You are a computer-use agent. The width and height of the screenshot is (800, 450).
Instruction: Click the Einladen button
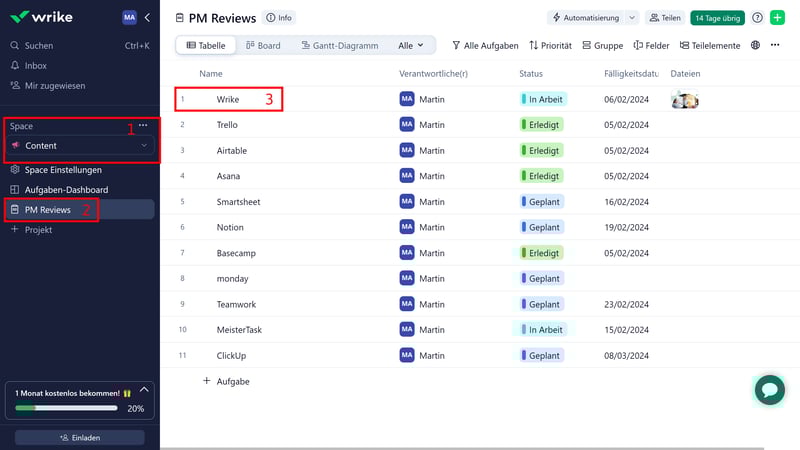(80, 438)
